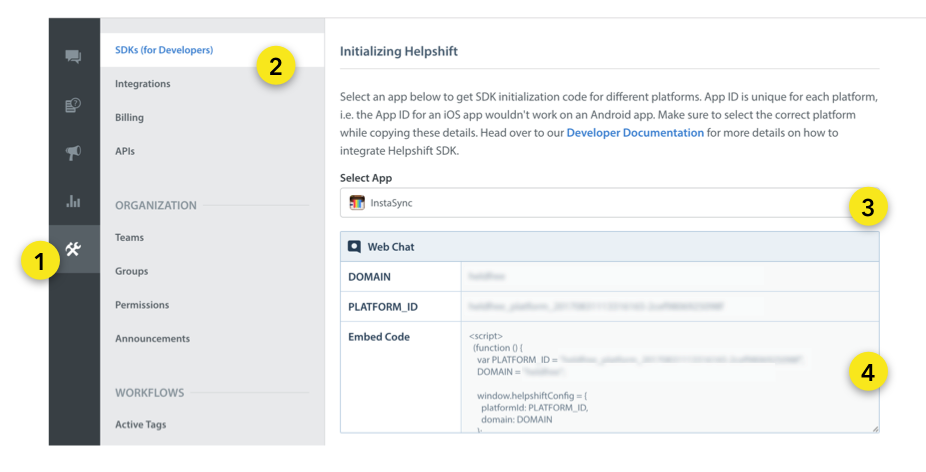Expand the Select App dropdown
926x472 pixels.
[600, 203]
